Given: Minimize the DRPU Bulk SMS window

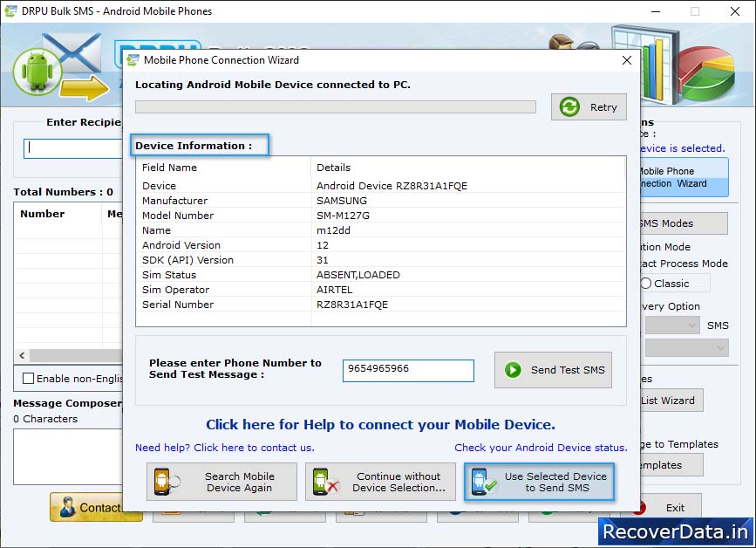Looking at the screenshot, I should pos(656,11).
